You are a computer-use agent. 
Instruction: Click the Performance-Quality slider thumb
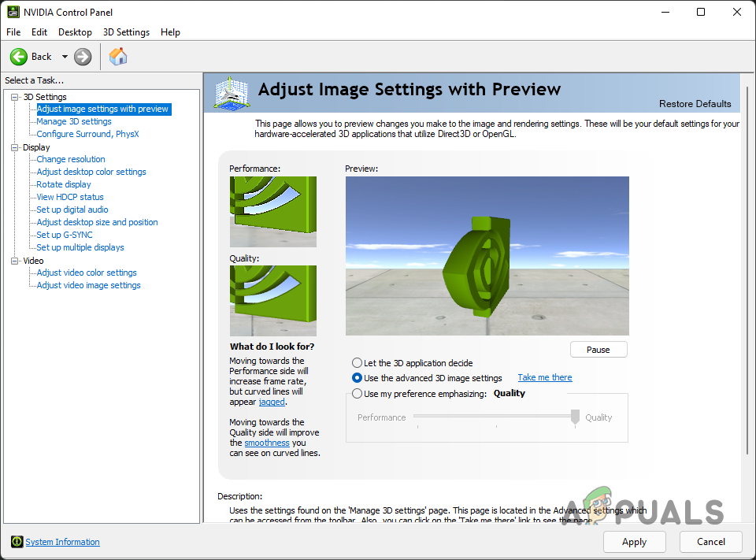[575, 417]
